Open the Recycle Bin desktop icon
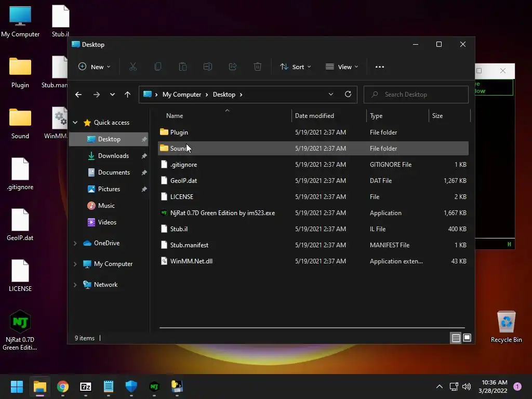 (x=506, y=327)
